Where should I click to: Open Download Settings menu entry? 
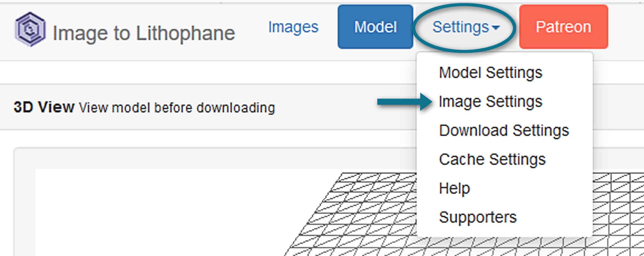504,130
